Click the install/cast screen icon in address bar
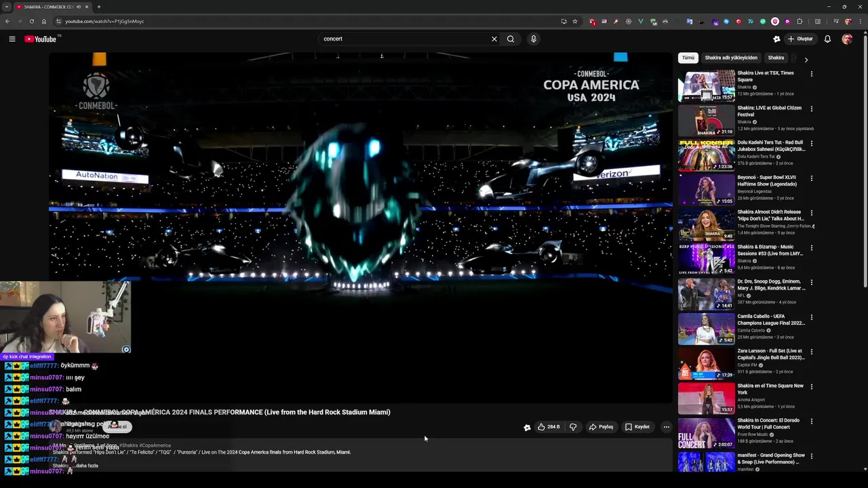 (564, 21)
